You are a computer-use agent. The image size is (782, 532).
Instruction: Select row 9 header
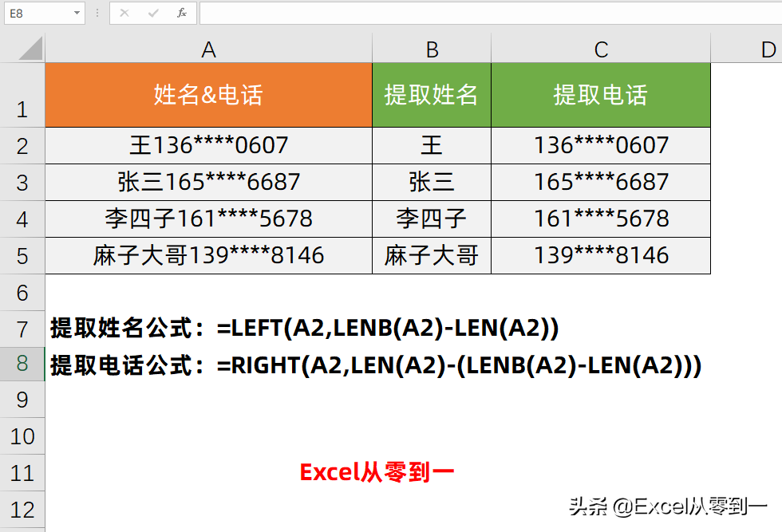point(22,400)
